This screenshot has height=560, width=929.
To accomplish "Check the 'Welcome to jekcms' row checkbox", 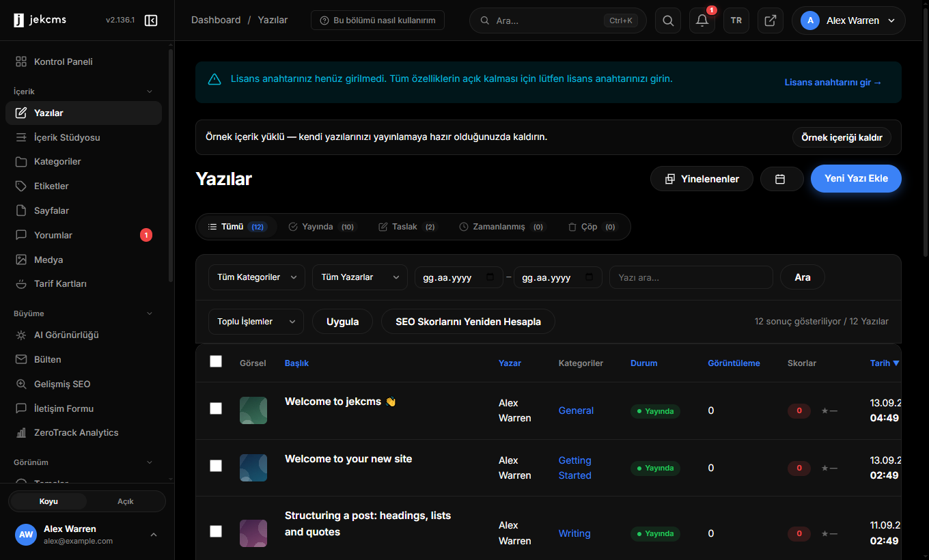I will click(216, 408).
